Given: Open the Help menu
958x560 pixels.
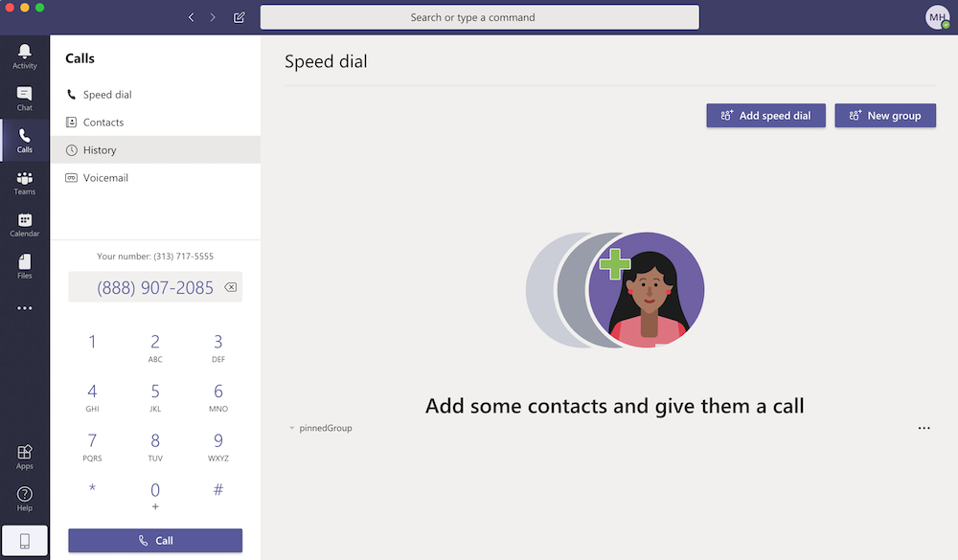Looking at the screenshot, I should (25, 499).
